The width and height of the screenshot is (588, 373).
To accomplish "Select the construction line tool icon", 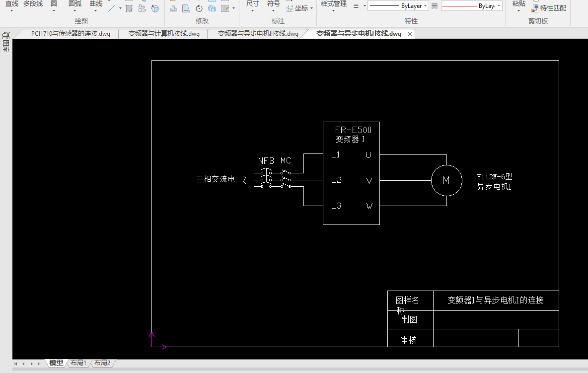I will pyautogui.click(x=112, y=8).
